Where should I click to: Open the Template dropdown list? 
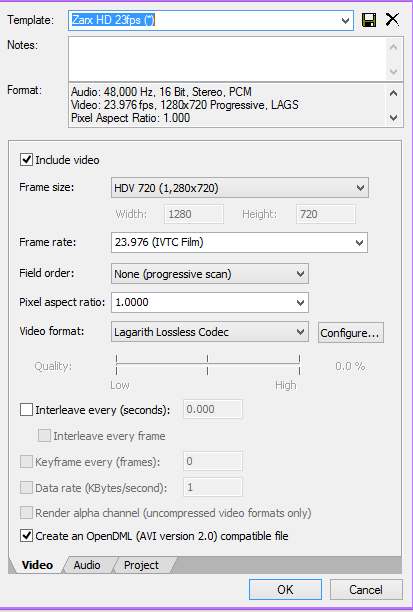coord(345,20)
